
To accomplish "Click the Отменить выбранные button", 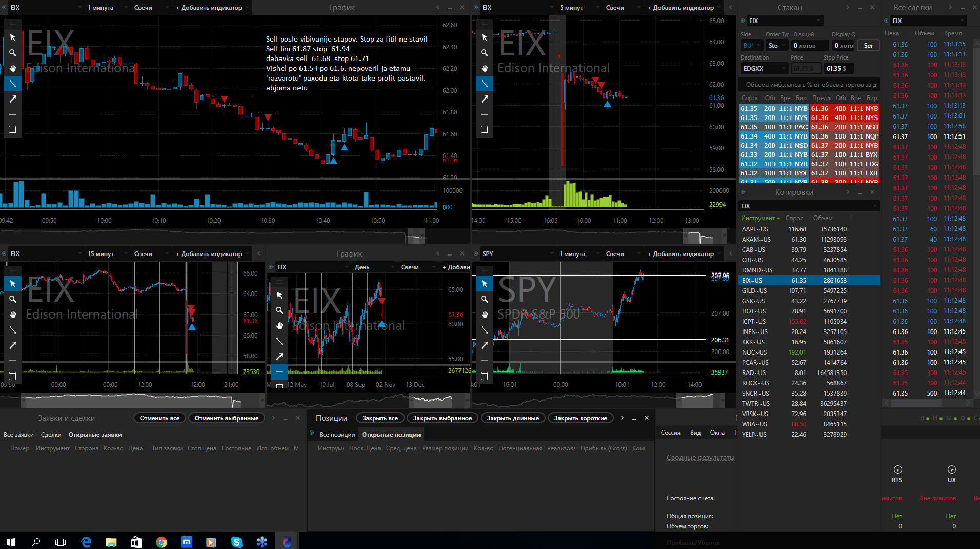I will point(227,418).
